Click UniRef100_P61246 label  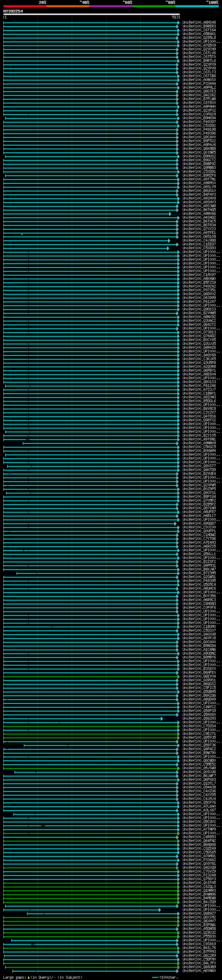(199, 386)
